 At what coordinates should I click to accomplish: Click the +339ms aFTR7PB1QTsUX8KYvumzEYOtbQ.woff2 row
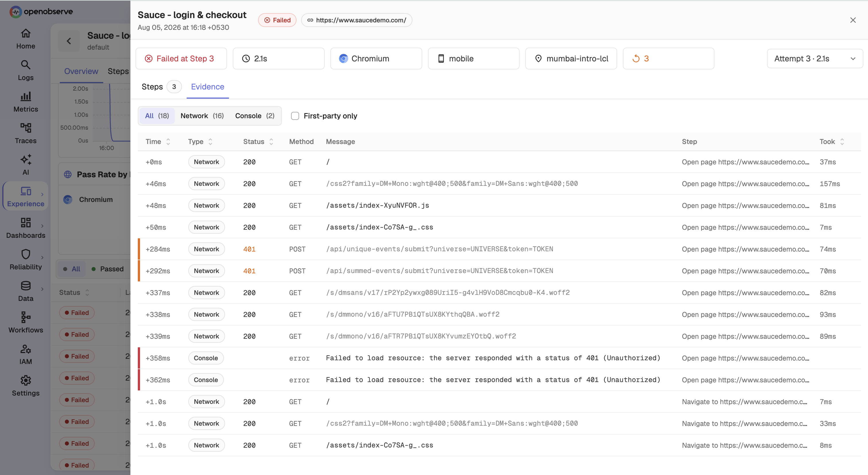coord(499,336)
